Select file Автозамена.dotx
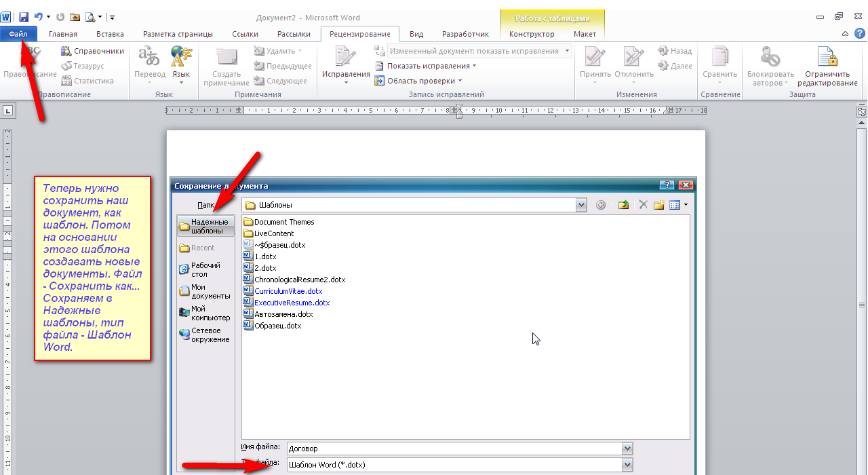 click(x=278, y=314)
